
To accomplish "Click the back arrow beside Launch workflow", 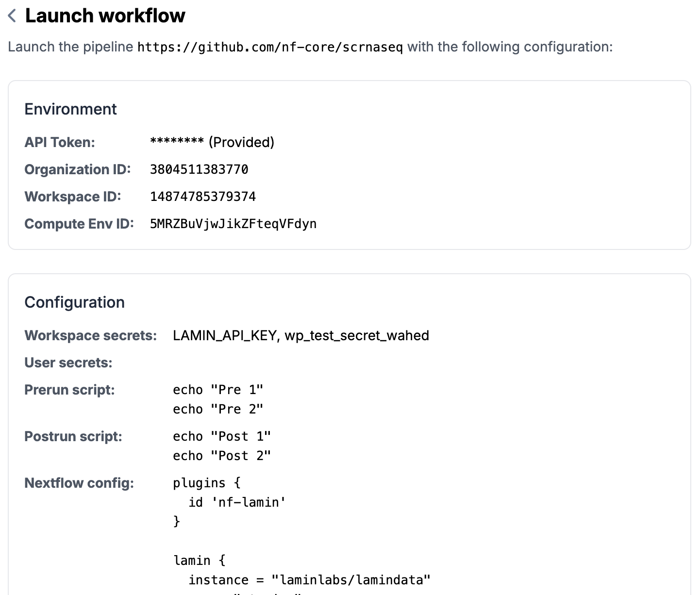I will [x=13, y=16].
